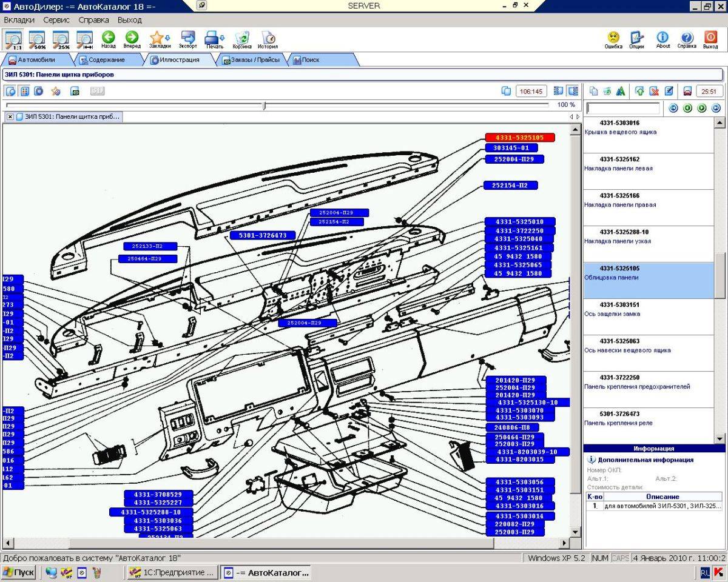This screenshot has width=728, height=582.
Task: Open the Сервис menu
Action: pos(56,20)
